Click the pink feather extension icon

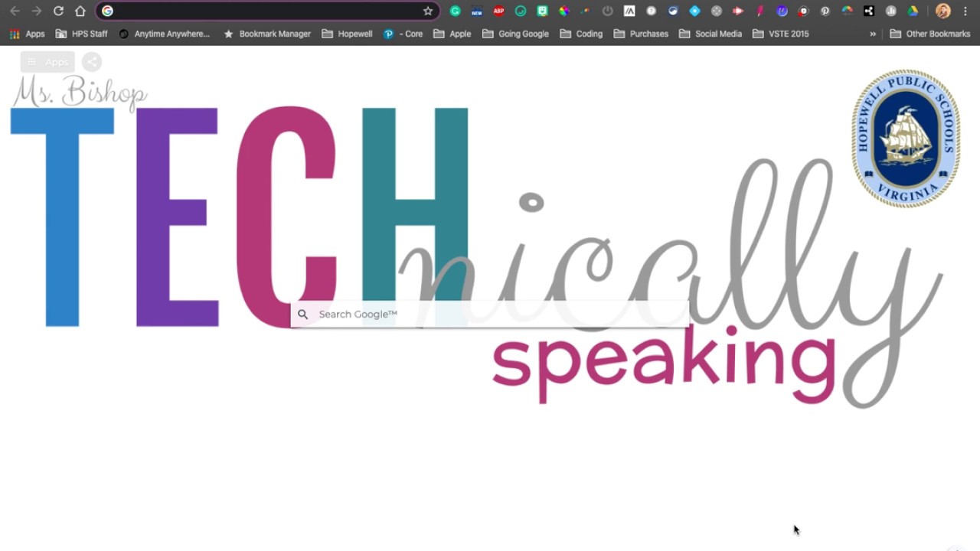(760, 11)
